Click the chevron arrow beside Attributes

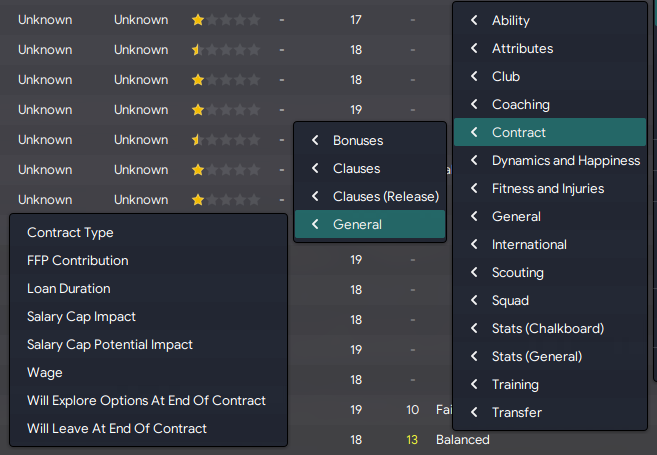click(474, 48)
